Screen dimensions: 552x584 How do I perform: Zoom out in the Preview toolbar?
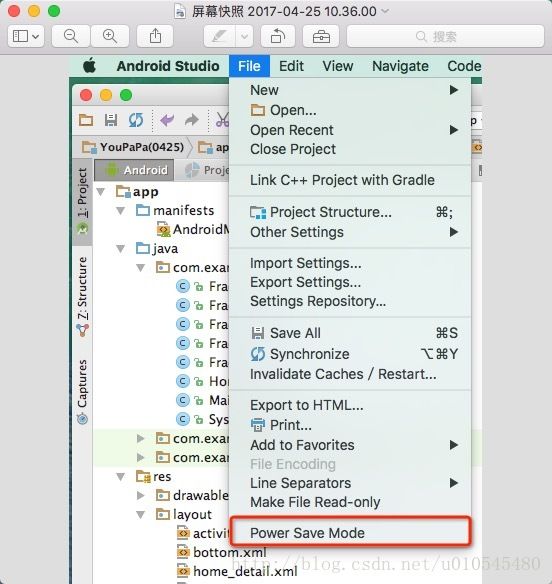[71, 36]
